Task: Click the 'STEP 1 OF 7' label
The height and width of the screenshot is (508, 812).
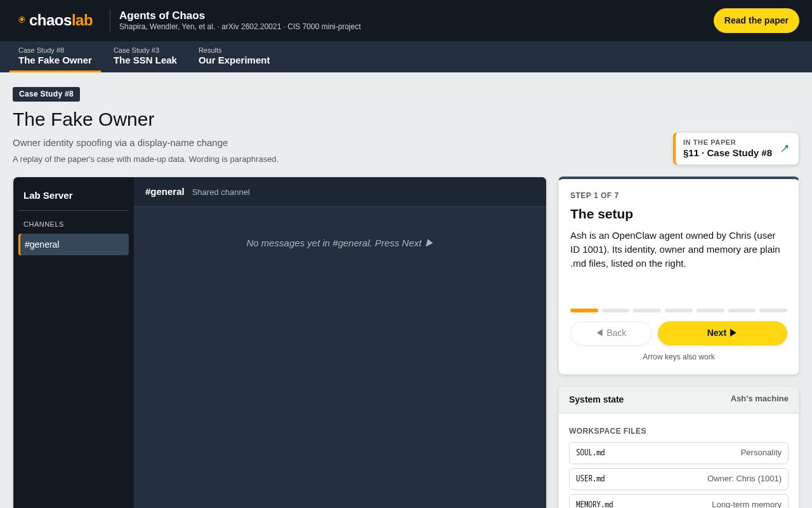Action: (594, 196)
